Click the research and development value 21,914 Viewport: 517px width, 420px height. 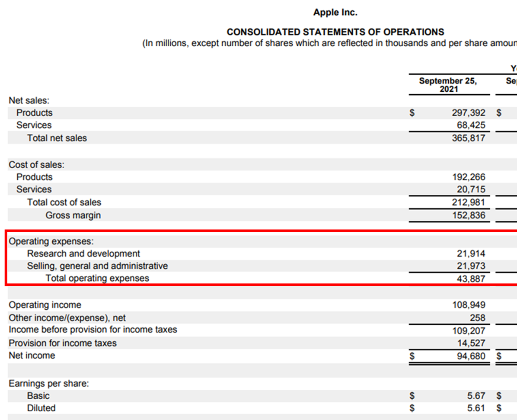pos(471,254)
